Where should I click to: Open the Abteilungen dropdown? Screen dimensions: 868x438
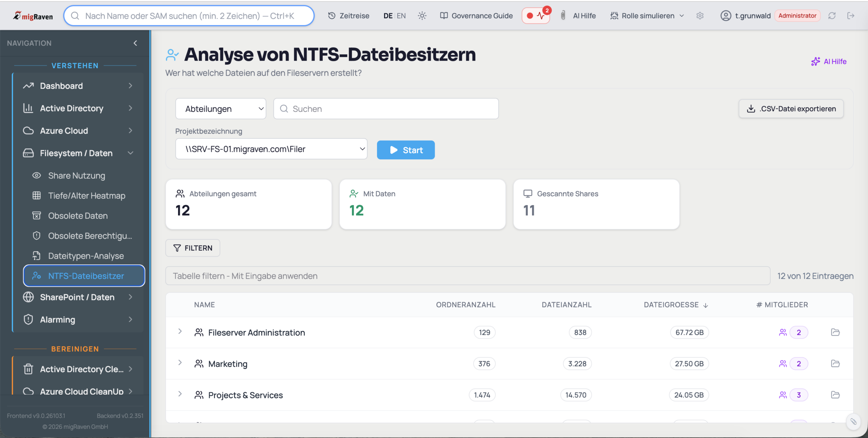pos(221,109)
